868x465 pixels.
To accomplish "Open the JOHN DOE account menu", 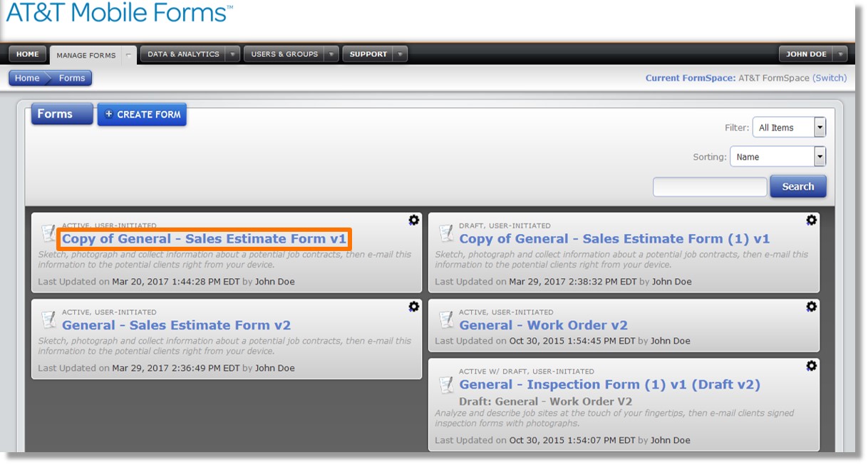I will tap(806, 54).
